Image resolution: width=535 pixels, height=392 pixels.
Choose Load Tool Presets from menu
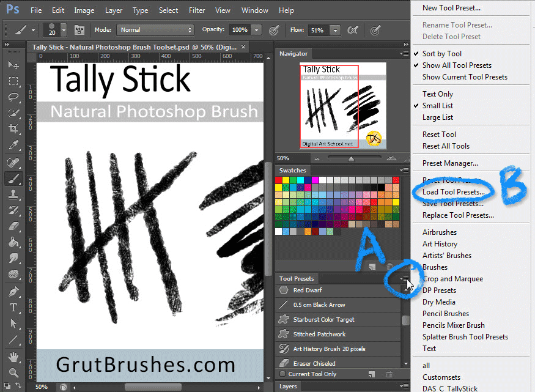click(x=453, y=192)
